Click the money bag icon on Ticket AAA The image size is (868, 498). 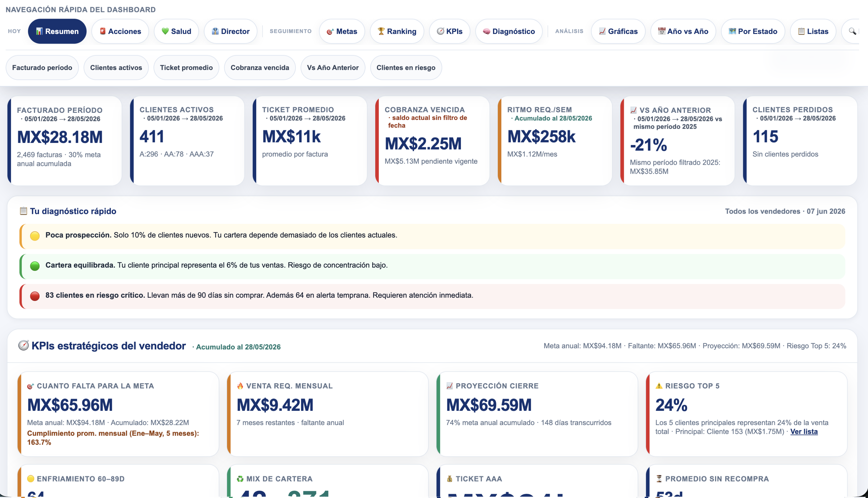(450, 479)
